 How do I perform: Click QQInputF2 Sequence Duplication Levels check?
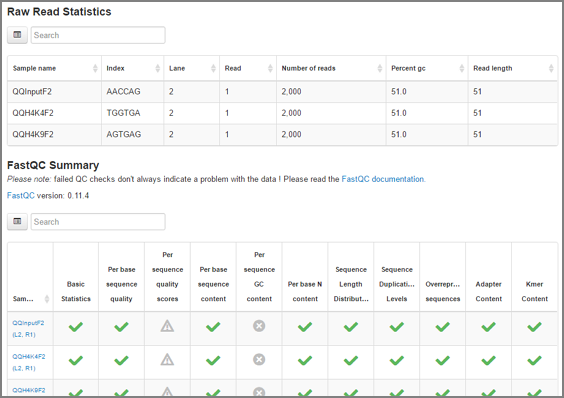(397, 327)
